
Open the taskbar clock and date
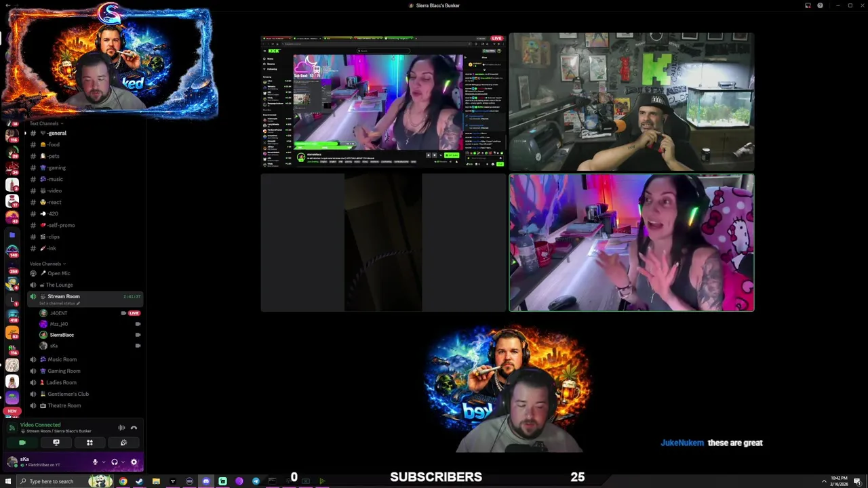pos(839,481)
